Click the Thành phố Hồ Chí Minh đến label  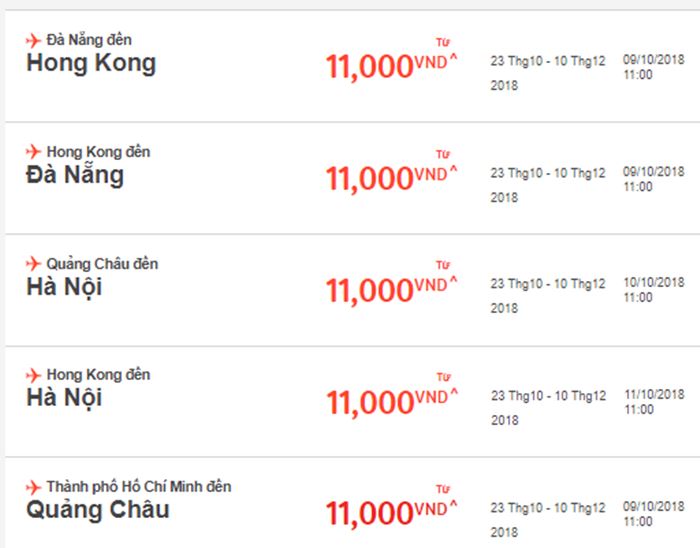pos(139,486)
